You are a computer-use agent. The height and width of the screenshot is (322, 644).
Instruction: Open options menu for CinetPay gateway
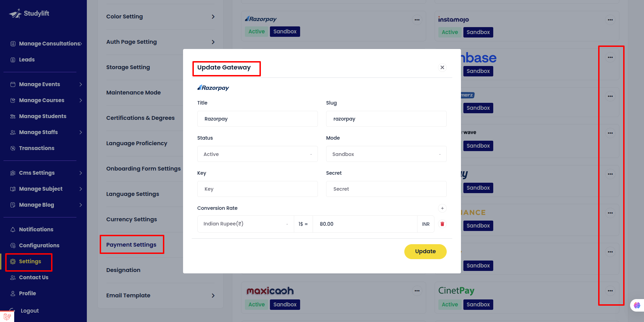[610, 291]
